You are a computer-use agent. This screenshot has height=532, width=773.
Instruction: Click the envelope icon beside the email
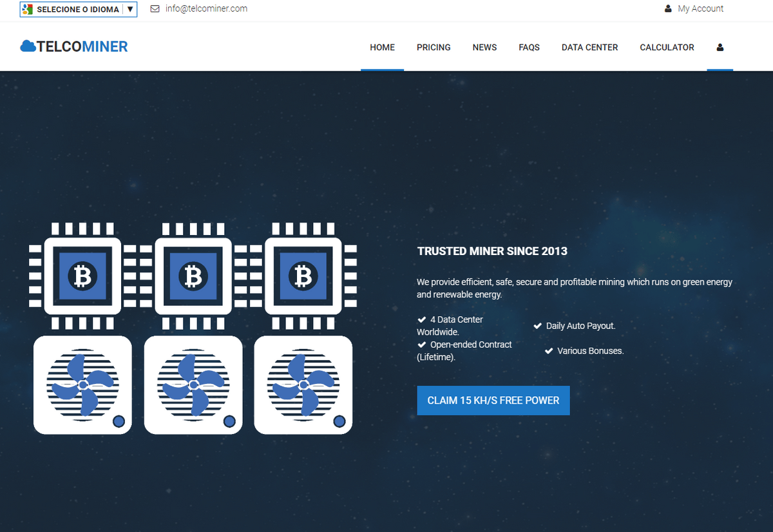[155, 9]
